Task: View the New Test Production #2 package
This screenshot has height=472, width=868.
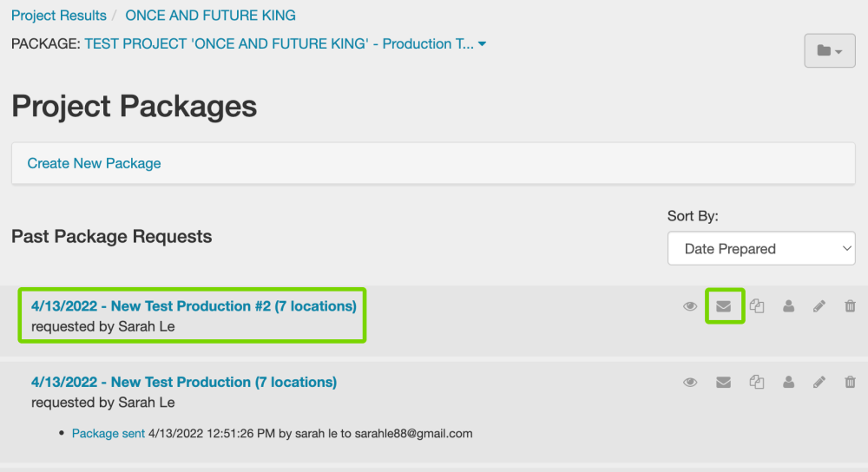Action: (x=690, y=306)
